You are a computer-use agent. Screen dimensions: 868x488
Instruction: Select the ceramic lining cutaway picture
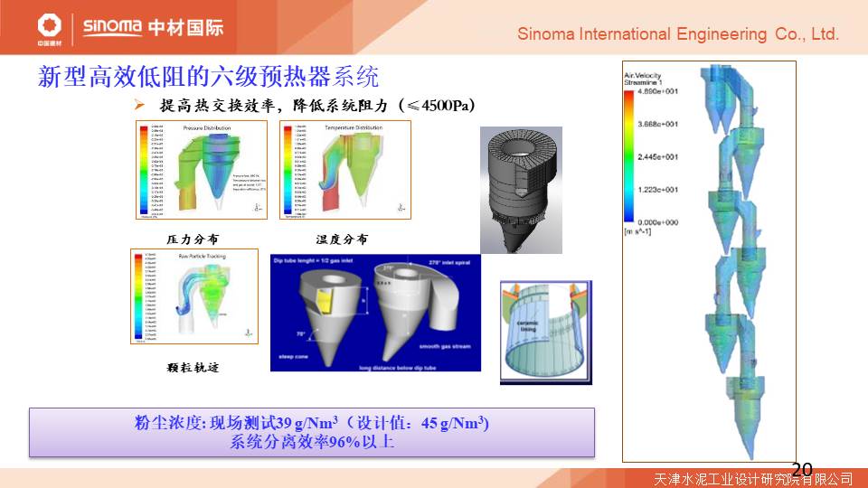tap(545, 331)
